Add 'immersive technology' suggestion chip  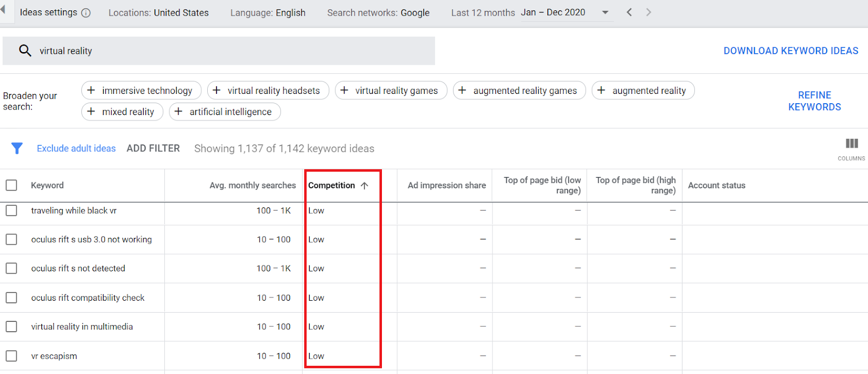pyautogui.click(x=141, y=90)
